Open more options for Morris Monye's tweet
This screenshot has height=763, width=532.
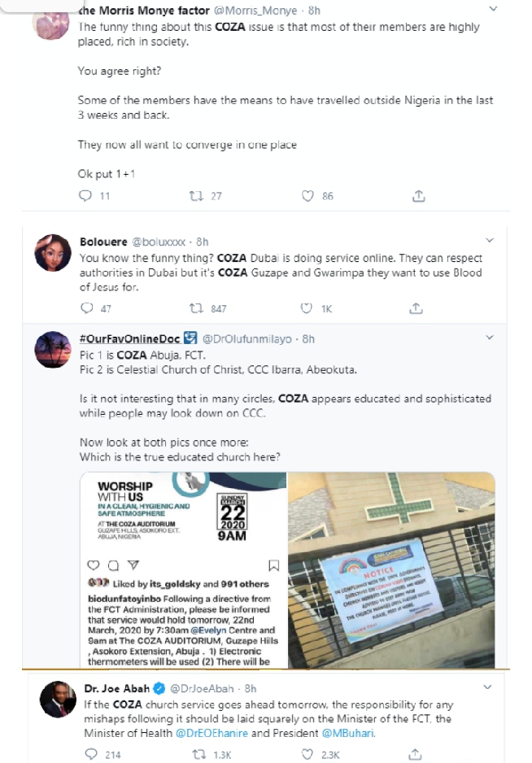[493, 9]
